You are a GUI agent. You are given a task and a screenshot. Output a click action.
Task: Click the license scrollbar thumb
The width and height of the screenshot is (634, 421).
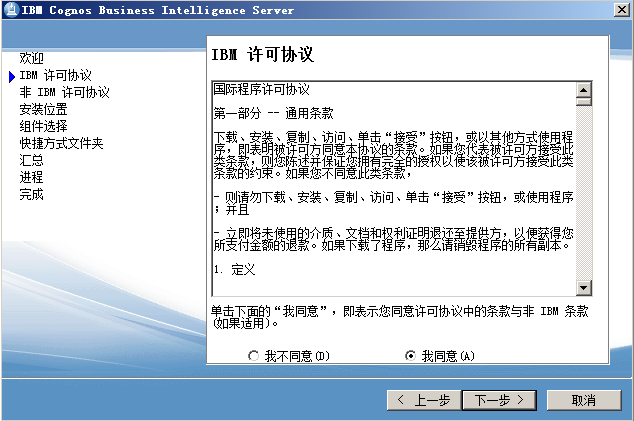(x=583, y=102)
